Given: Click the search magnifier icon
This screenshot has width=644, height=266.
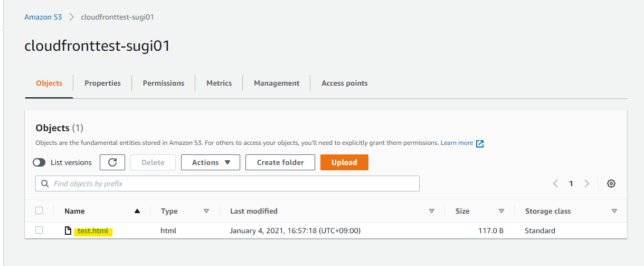Looking at the screenshot, I should (x=45, y=184).
